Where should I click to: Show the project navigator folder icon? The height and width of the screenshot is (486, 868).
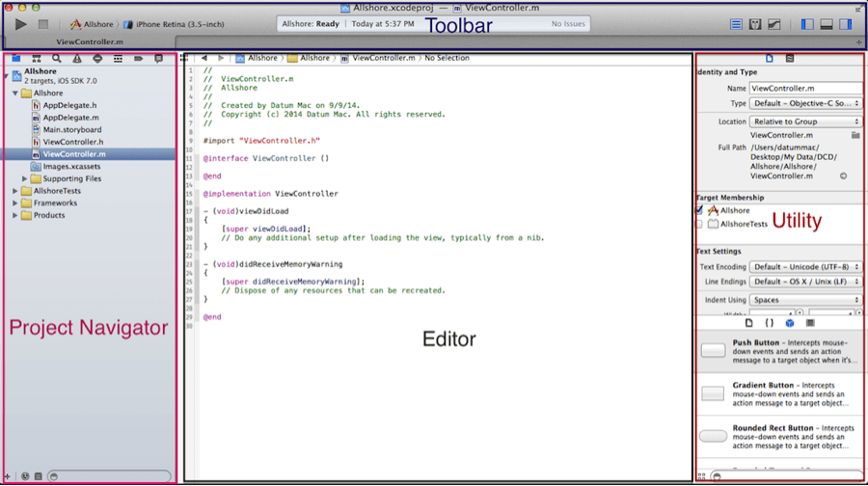pyautogui.click(x=16, y=58)
